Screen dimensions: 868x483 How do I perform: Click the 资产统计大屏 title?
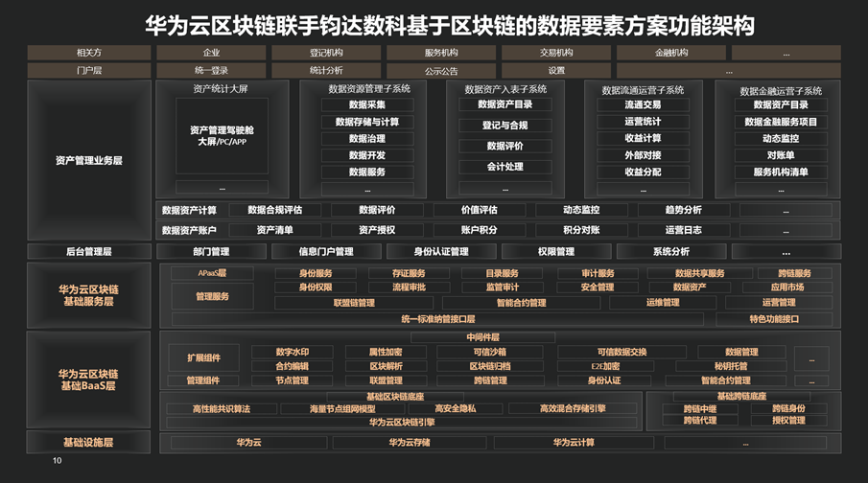(x=221, y=88)
